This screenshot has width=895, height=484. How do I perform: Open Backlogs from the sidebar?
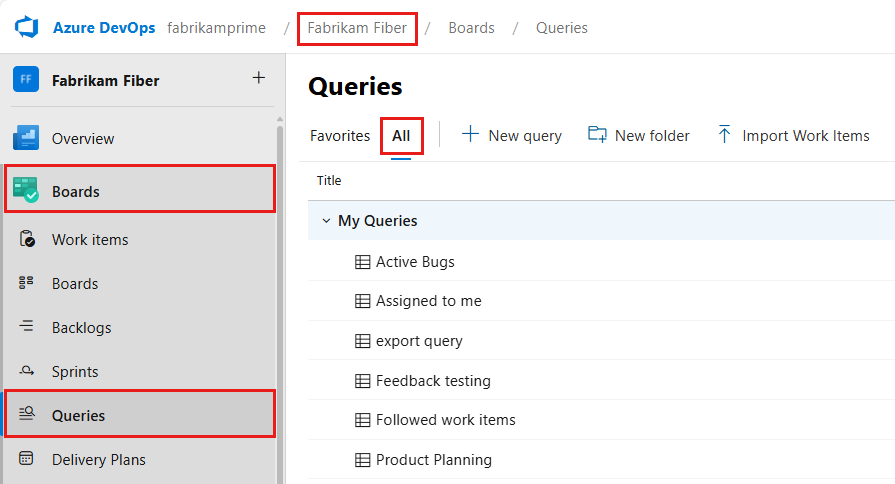[x=81, y=328]
